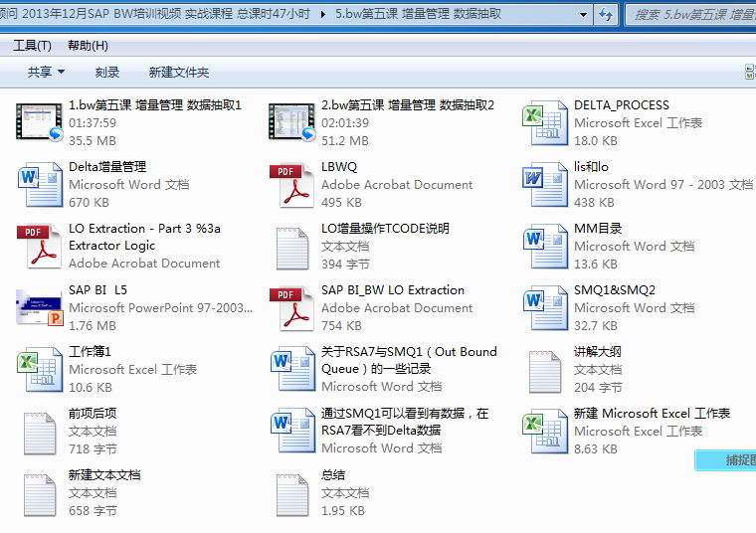Image resolution: width=756 pixels, height=533 pixels.
Task: Select the 前项后项 text file icon
Action: 40,433
